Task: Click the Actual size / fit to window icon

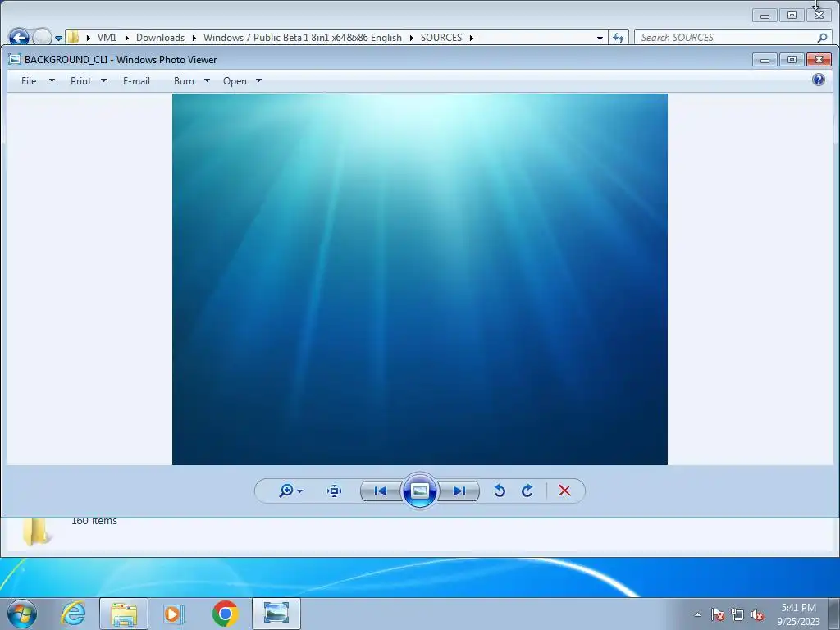Action: pos(335,491)
